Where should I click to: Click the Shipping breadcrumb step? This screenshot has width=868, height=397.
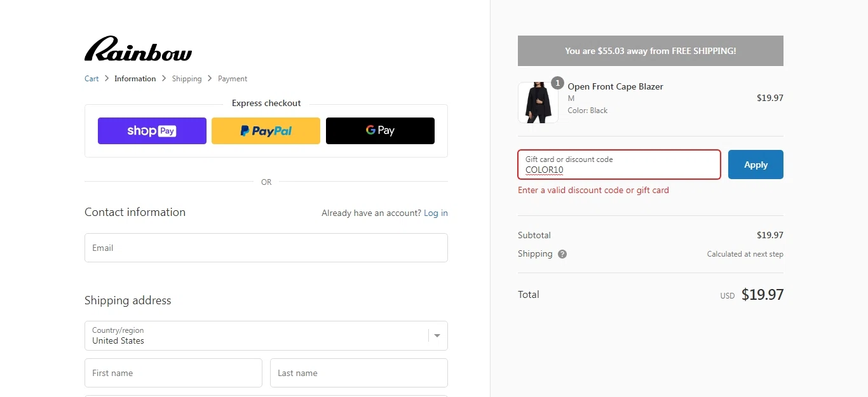coord(187,79)
